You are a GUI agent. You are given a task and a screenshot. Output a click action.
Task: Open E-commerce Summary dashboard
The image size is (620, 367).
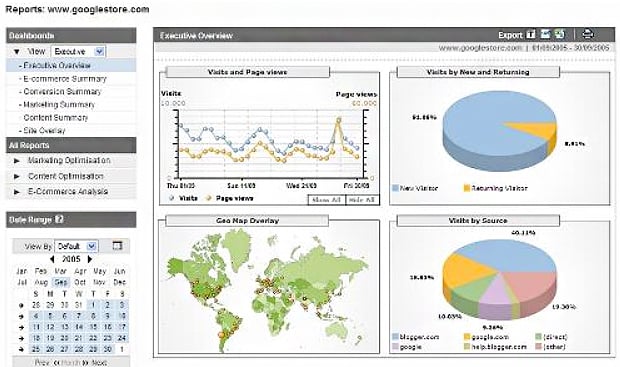pos(65,79)
